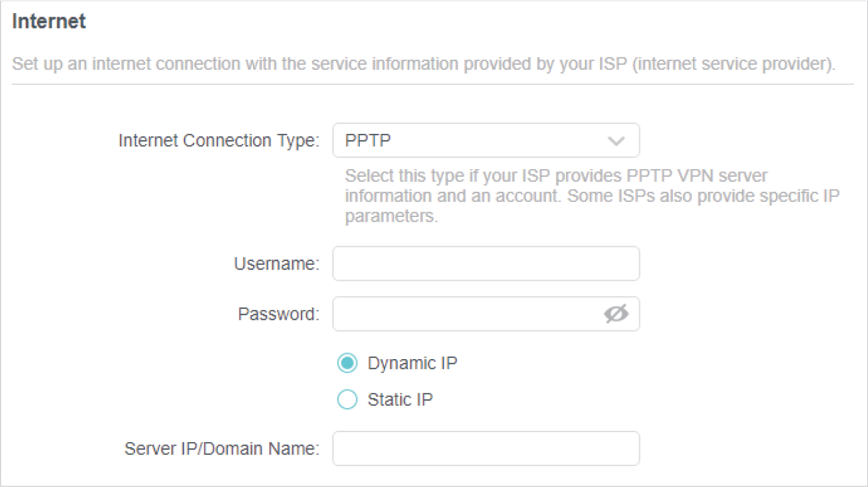Click the divider line below the description
The height and width of the screenshot is (487, 868).
(432, 84)
